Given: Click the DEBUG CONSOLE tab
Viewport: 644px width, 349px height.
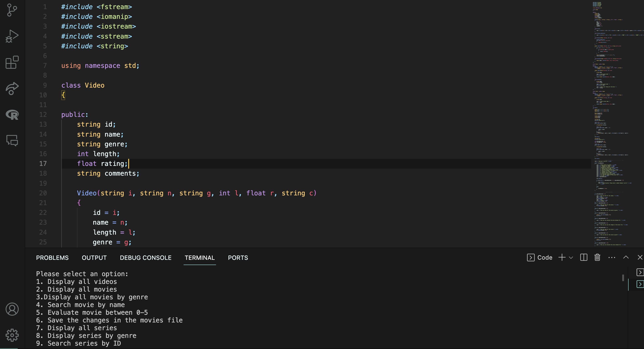Looking at the screenshot, I should click(146, 258).
